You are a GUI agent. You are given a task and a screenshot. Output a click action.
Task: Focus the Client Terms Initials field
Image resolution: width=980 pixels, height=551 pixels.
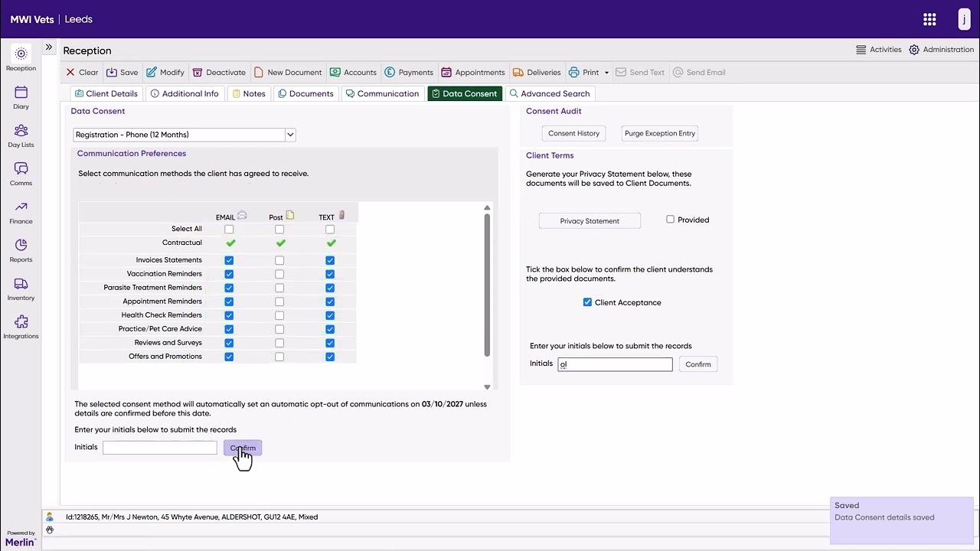pyautogui.click(x=616, y=364)
